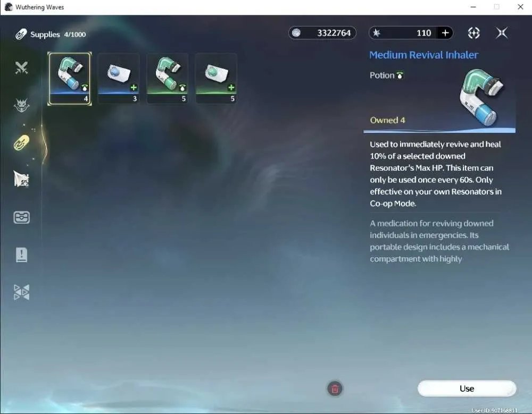The image size is (532, 414).
Task: Open the four-triangles inventory tab
Action: (21, 292)
